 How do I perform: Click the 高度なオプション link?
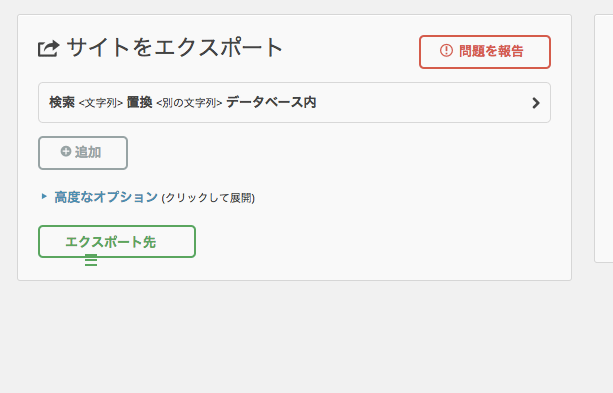(x=106, y=197)
